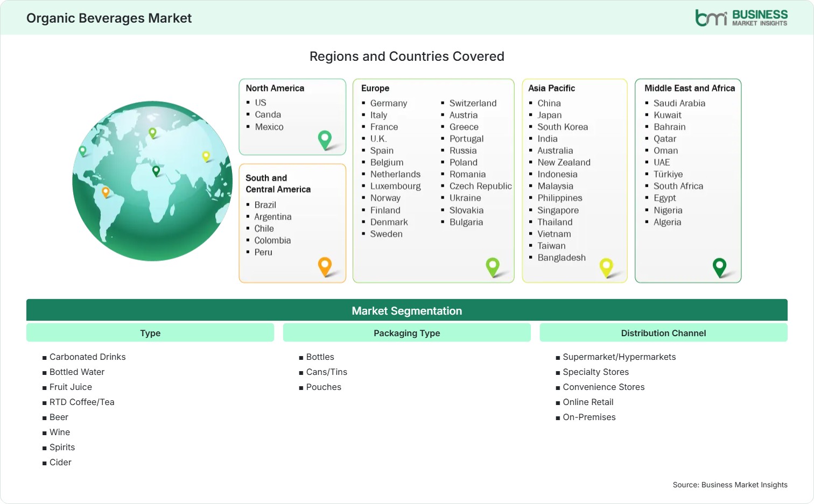Viewport: 814px width, 504px height.
Task: Select the Type segment header
Action: point(150,333)
